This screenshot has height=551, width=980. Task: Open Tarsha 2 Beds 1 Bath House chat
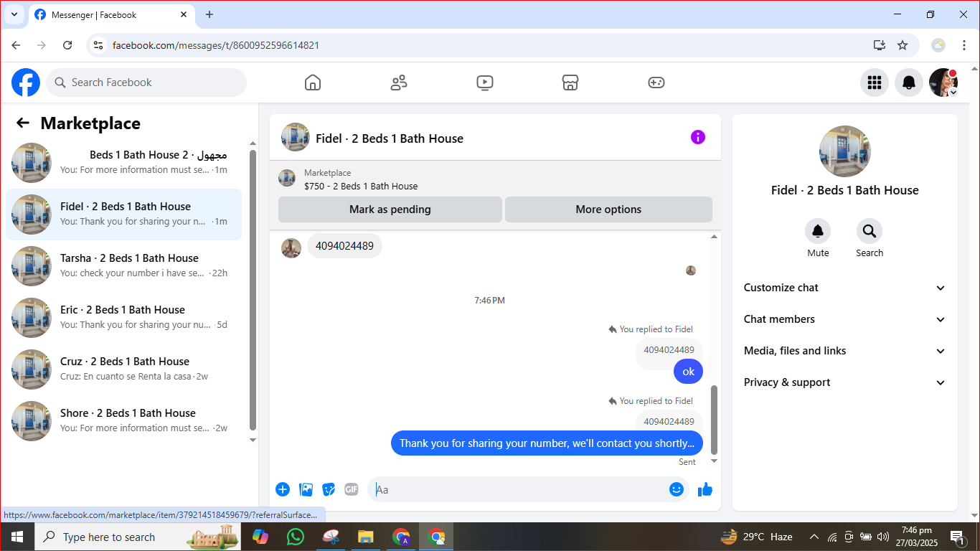click(123, 266)
